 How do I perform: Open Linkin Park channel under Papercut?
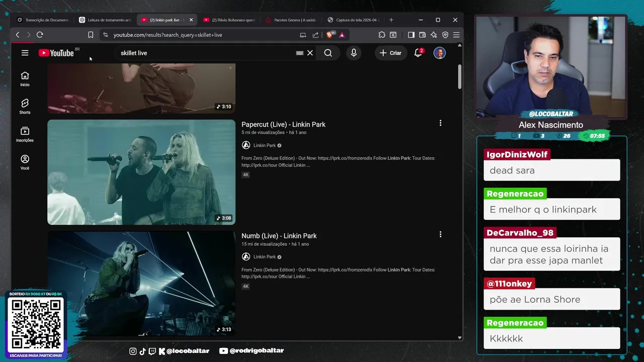(264, 145)
